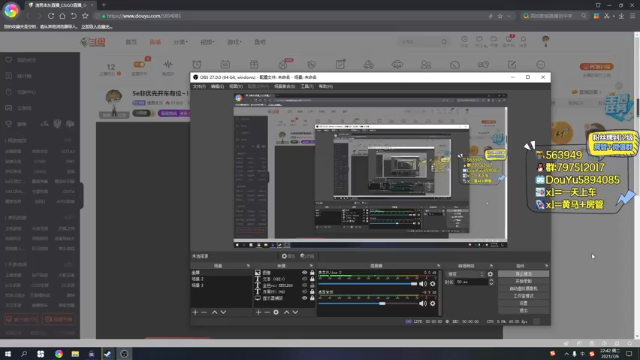The width and height of the screenshot is (640, 360).
Task: Toggle visibility eye of third text source
Action: coord(304,285)
